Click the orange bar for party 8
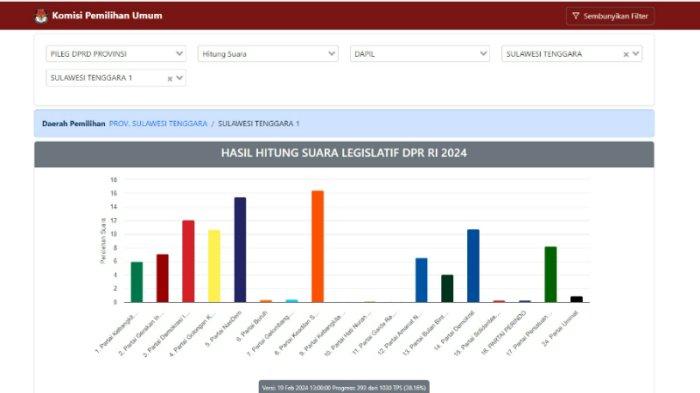 point(318,247)
